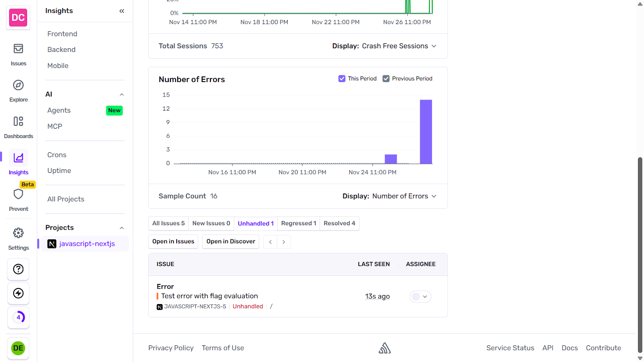
Task: Collapse the Insights panel with the double chevron
Action: [x=122, y=11]
